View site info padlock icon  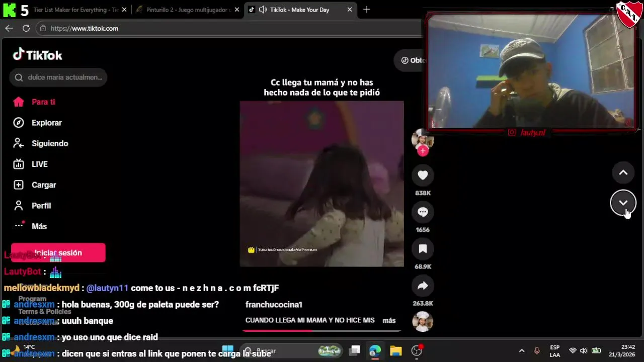pos(43,29)
